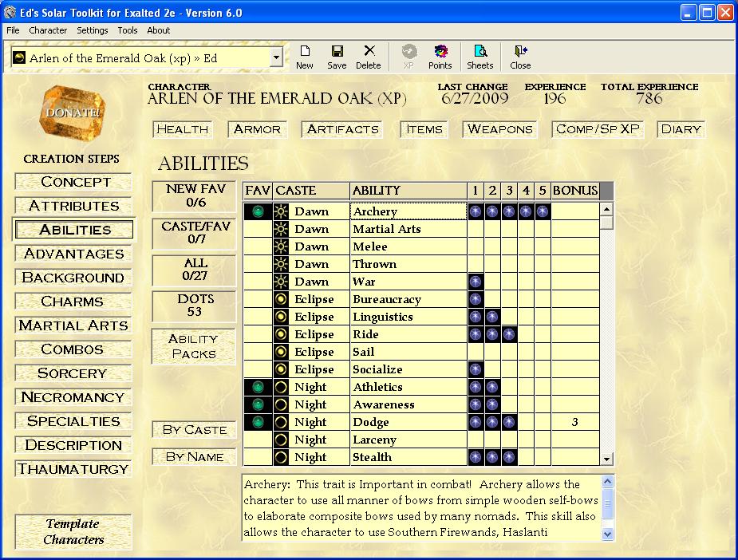Open the Comp/Sp XP section
738x560 pixels.
click(598, 129)
